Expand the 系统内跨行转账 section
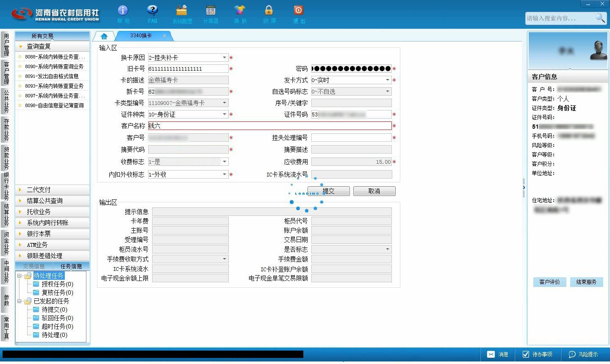610x364 pixels. pyautogui.click(x=53, y=223)
